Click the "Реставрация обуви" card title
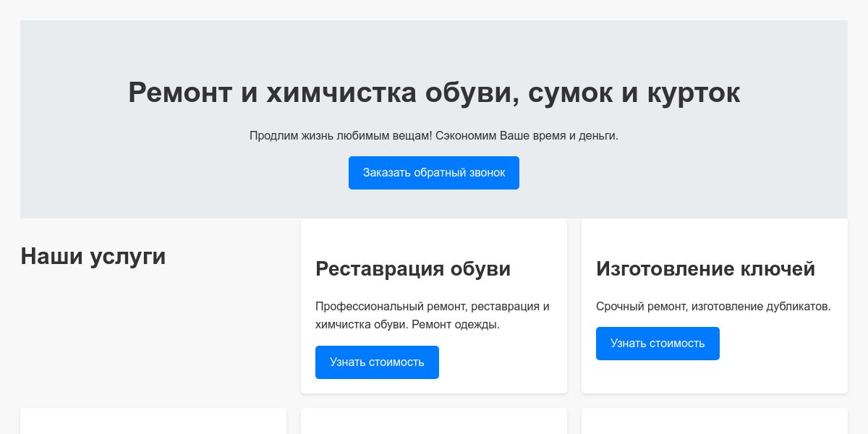 (x=413, y=269)
